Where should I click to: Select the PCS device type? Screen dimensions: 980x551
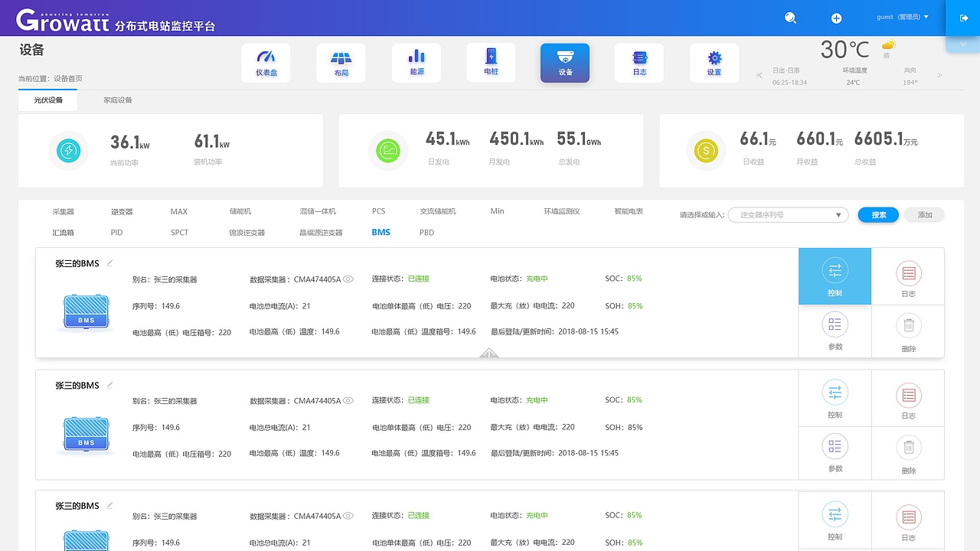coord(379,211)
